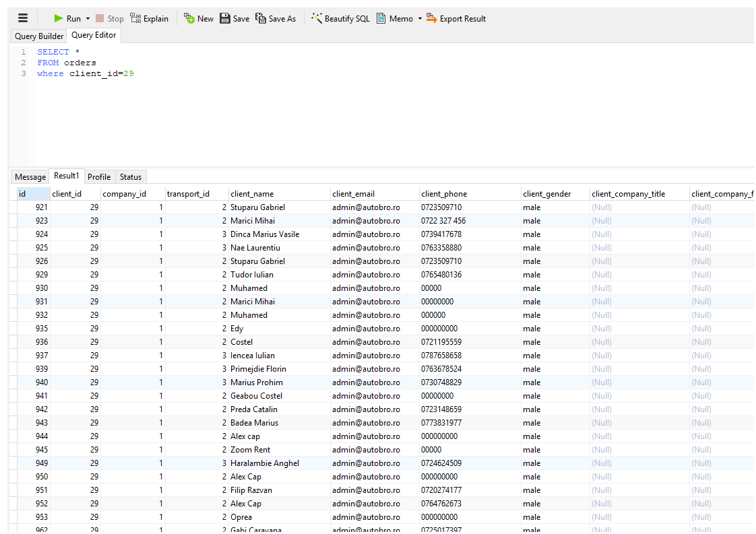Click the client_name column header
This screenshot has height=534, width=756.
pyautogui.click(x=279, y=194)
